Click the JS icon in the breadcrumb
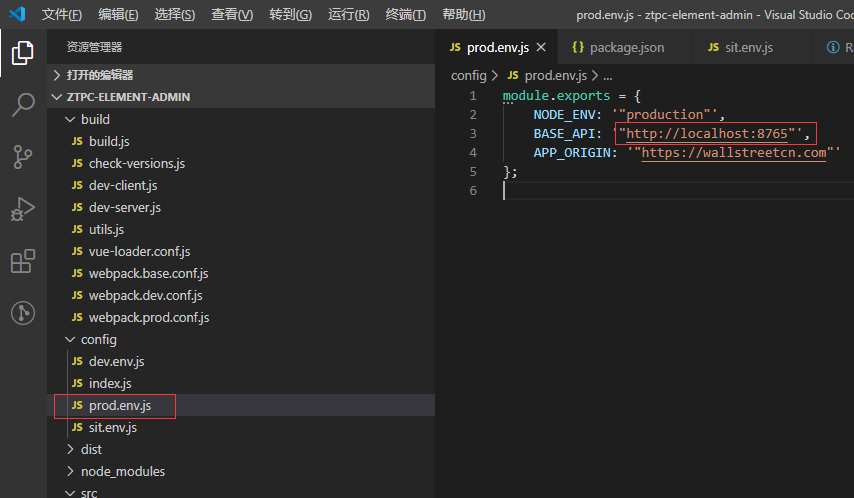The width and height of the screenshot is (854, 498). point(513,75)
